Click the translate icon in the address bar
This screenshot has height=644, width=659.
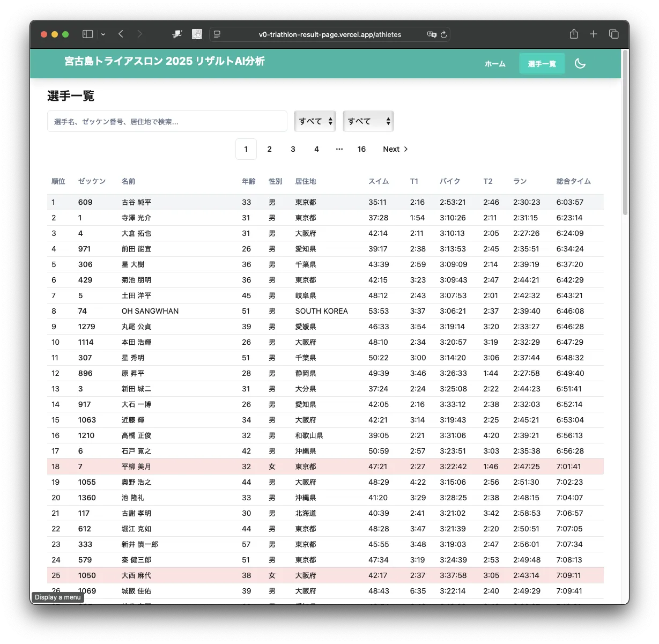point(431,34)
